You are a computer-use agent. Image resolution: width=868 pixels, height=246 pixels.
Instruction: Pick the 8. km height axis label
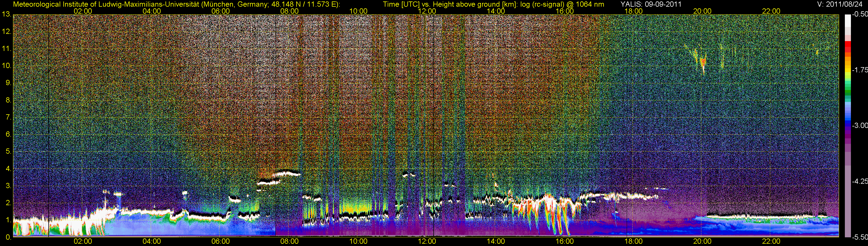pyautogui.click(x=8, y=100)
